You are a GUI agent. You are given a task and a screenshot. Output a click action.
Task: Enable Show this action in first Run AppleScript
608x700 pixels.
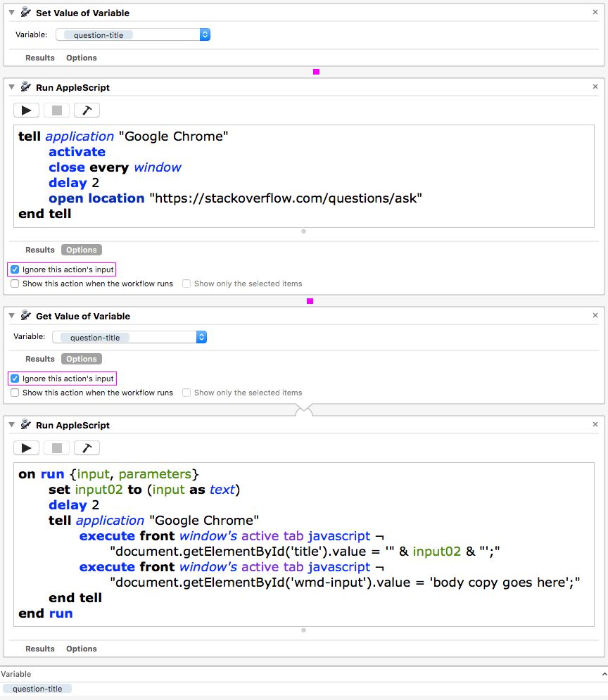point(15,284)
